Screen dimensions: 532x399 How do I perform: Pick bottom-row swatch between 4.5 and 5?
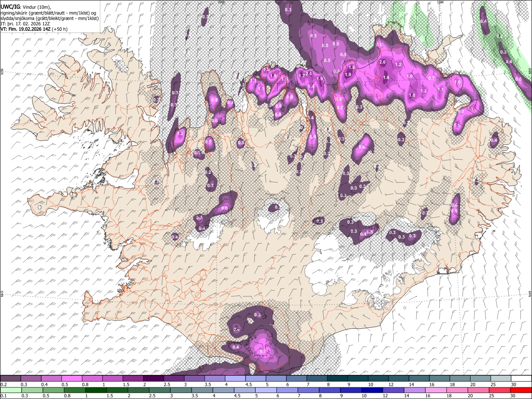(244, 390)
